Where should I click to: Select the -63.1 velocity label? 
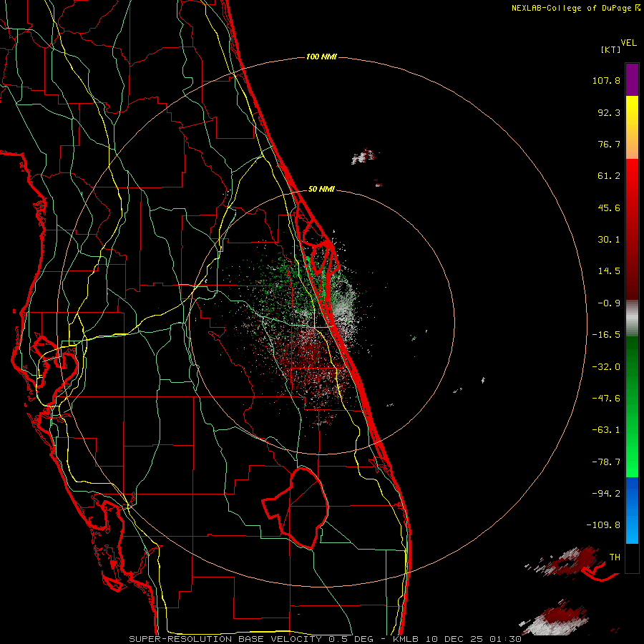(606, 430)
